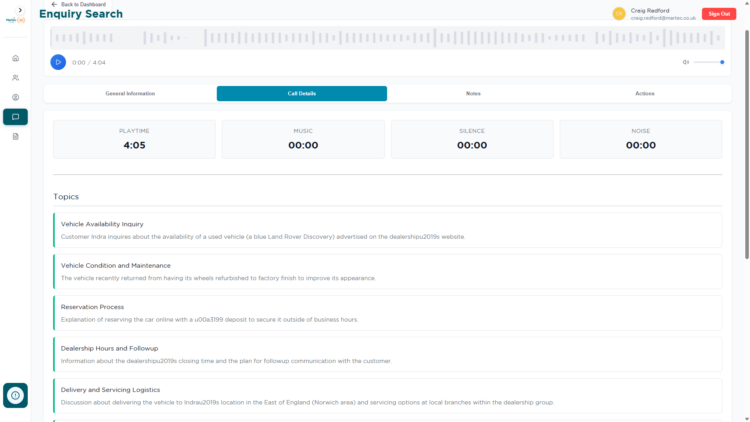Screen dimensions: 750x422
Task: Click the user avatar for Craig Redford
Action: pyautogui.click(x=619, y=13)
